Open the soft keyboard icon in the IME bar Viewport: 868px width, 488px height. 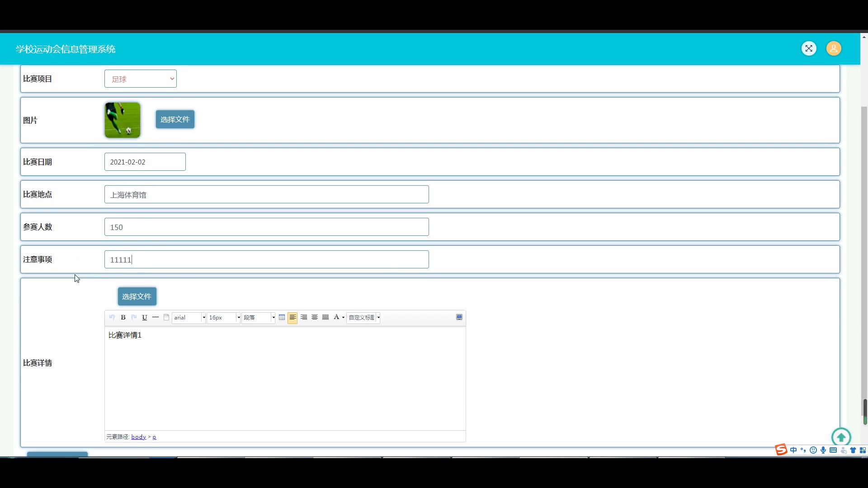coord(833,450)
